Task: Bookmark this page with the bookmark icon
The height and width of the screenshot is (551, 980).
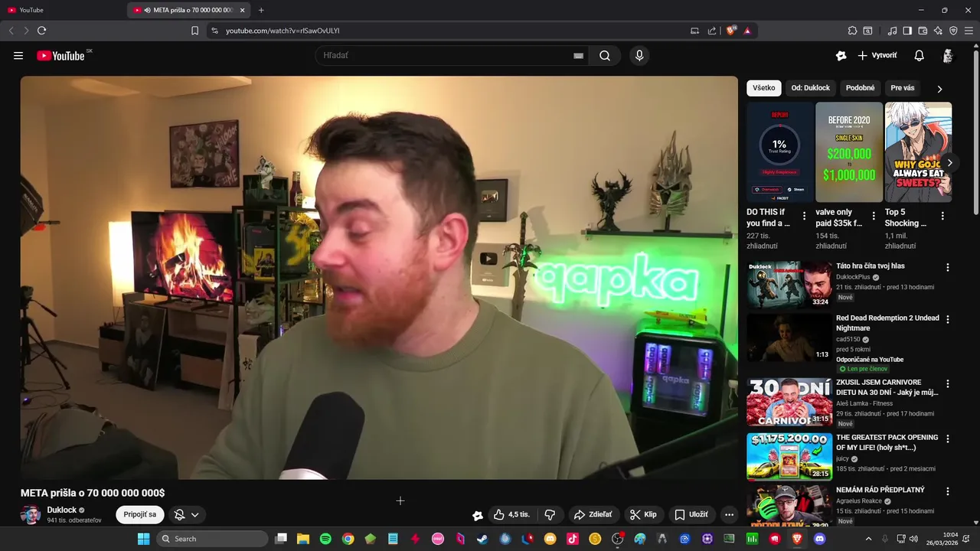Action: pyautogui.click(x=194, y=31)
